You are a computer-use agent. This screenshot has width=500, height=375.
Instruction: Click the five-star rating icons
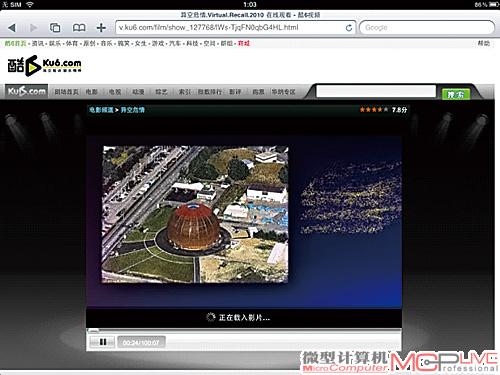(374, 109)
